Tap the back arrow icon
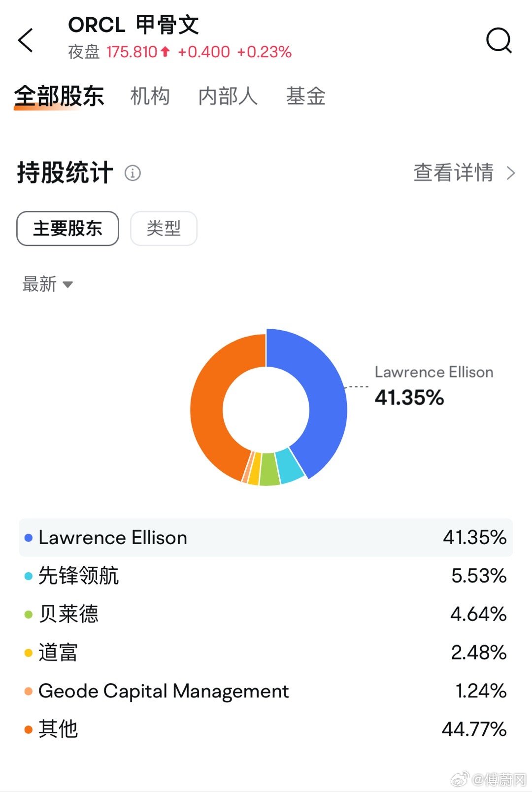The height and width of the screenshot is (792, 532). [x=26, y=40]
